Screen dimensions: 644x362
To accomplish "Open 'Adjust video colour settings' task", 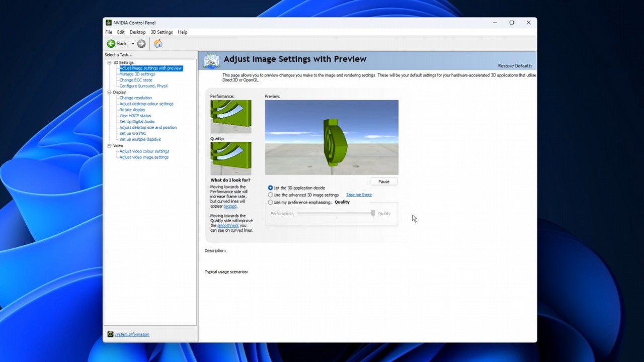I will click(x=144, y=151).
